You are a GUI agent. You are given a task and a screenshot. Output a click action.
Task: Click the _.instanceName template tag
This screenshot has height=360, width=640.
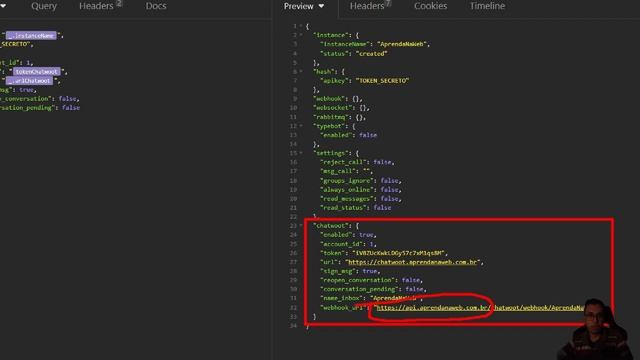pyautogui.click(x=31, y=36)
